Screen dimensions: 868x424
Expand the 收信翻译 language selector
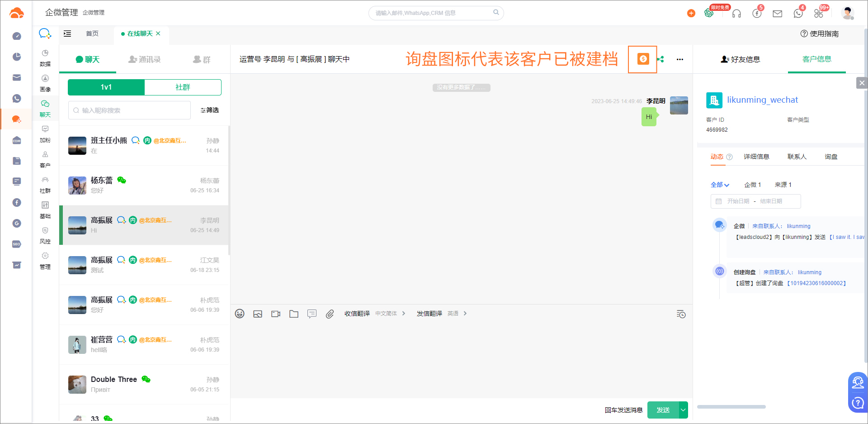tap(390, 314)
